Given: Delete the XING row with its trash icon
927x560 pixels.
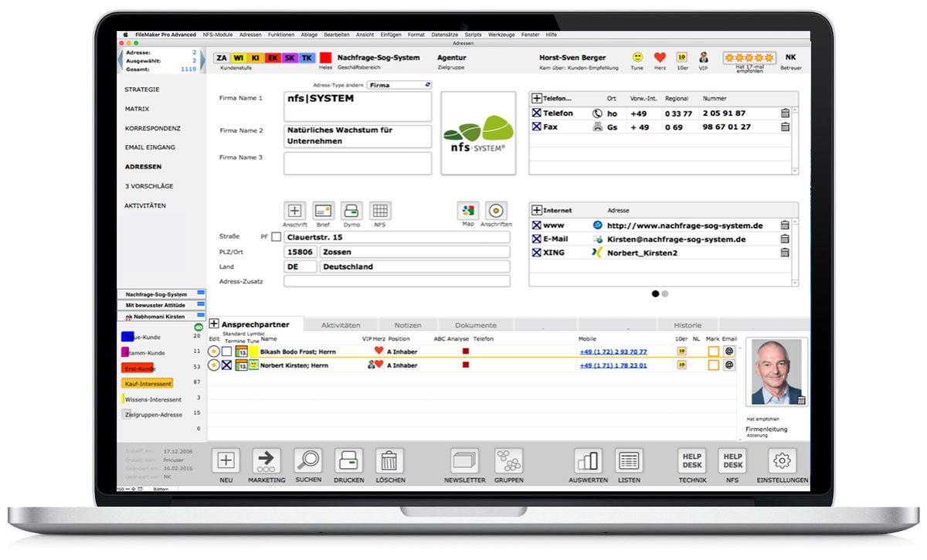Looking at the screenshot, I should (x=785, y=253).
